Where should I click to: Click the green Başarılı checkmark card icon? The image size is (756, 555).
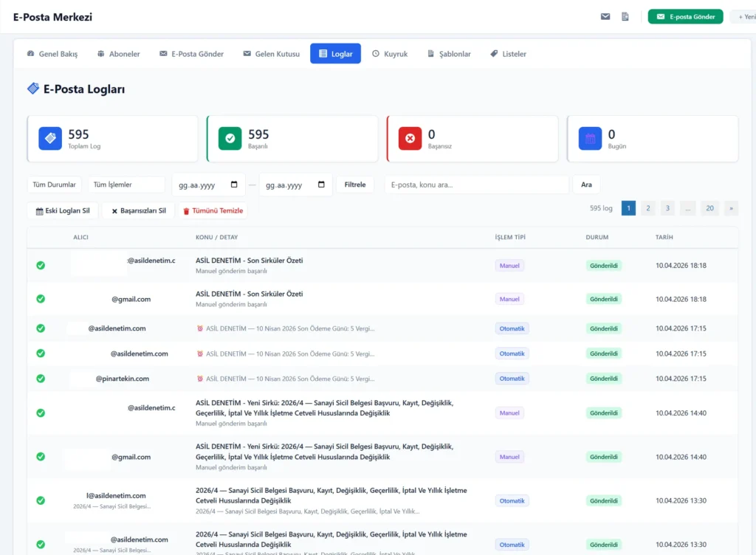tap(230, 139)
